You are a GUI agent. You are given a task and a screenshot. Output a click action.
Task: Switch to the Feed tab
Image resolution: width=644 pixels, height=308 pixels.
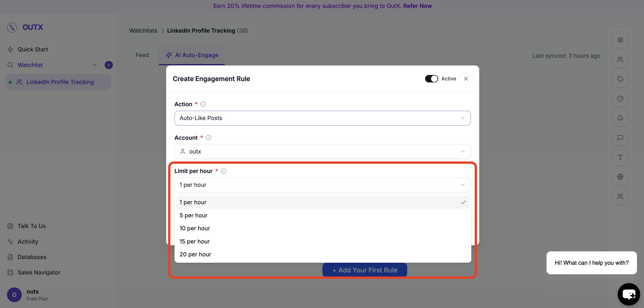pos(142,55)
